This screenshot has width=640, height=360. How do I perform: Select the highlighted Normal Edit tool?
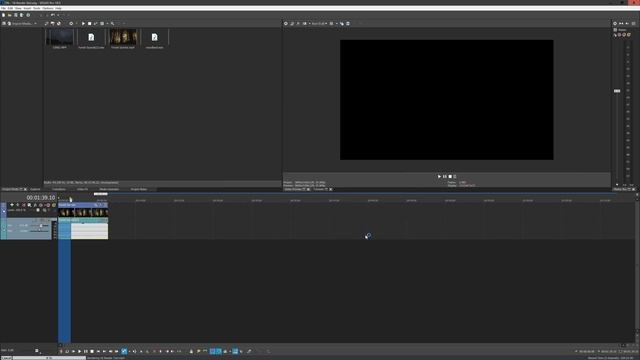(124, 351)
